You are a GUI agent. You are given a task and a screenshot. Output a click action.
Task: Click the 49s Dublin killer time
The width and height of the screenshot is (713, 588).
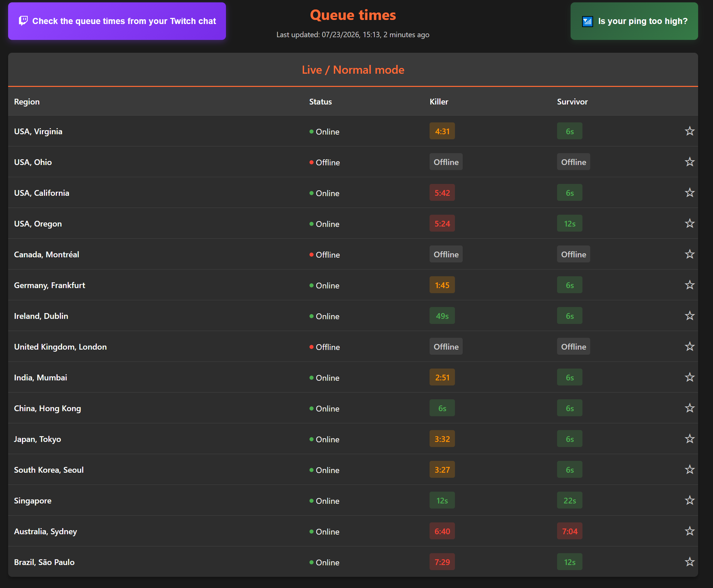tap(442, 316)
